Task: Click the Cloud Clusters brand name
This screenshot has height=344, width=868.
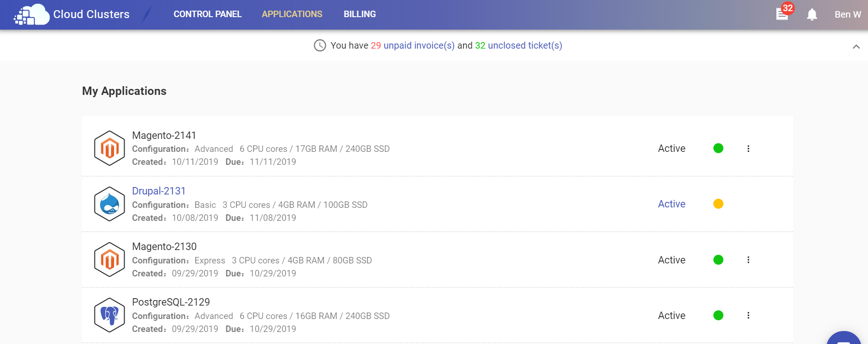Action: (91, 14)
